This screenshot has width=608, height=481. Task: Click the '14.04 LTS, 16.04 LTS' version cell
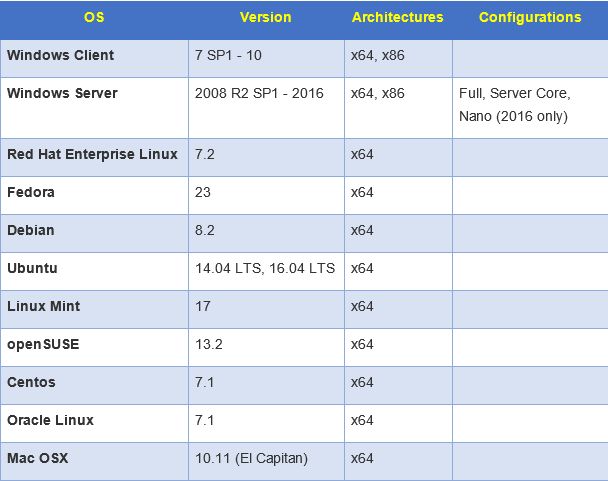pyautogui.click(x=265, y=268)
